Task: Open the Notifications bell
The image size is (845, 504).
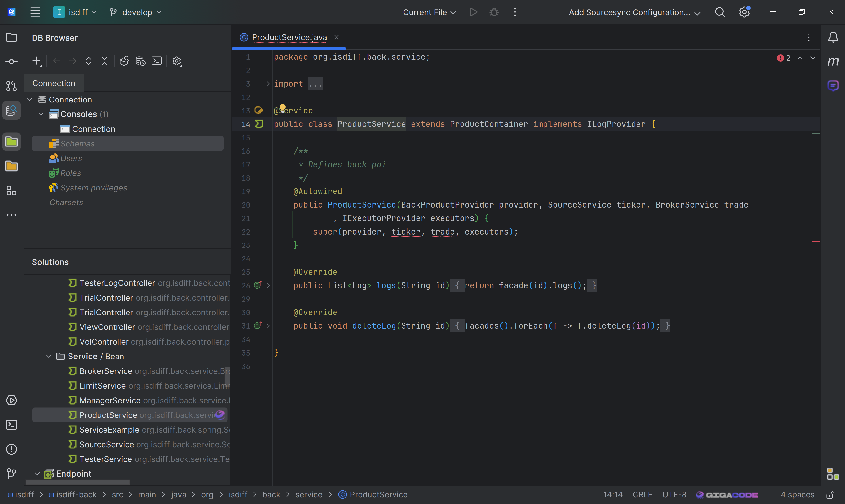Action: click(x=833, y=37)
